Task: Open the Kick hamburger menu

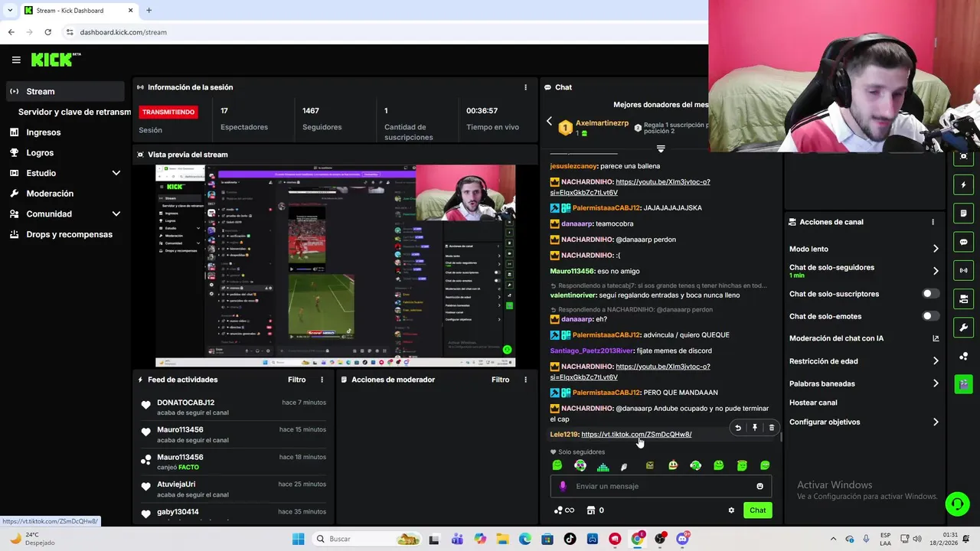Action: (x=16, y=60)
